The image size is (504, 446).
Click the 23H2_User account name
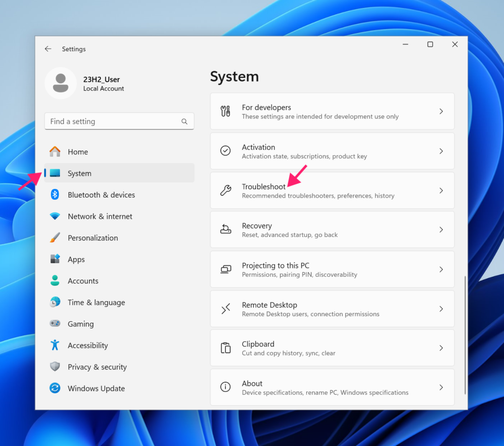(x=101, y=79)
